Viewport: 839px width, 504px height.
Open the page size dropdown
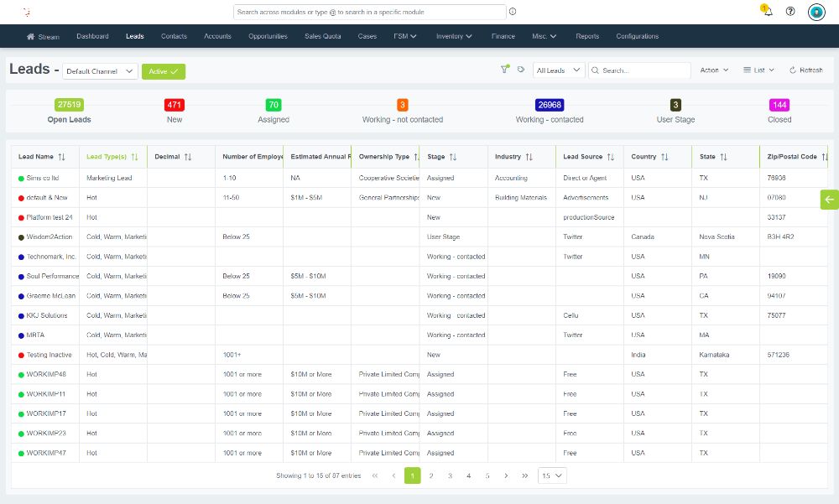point(552,475)
